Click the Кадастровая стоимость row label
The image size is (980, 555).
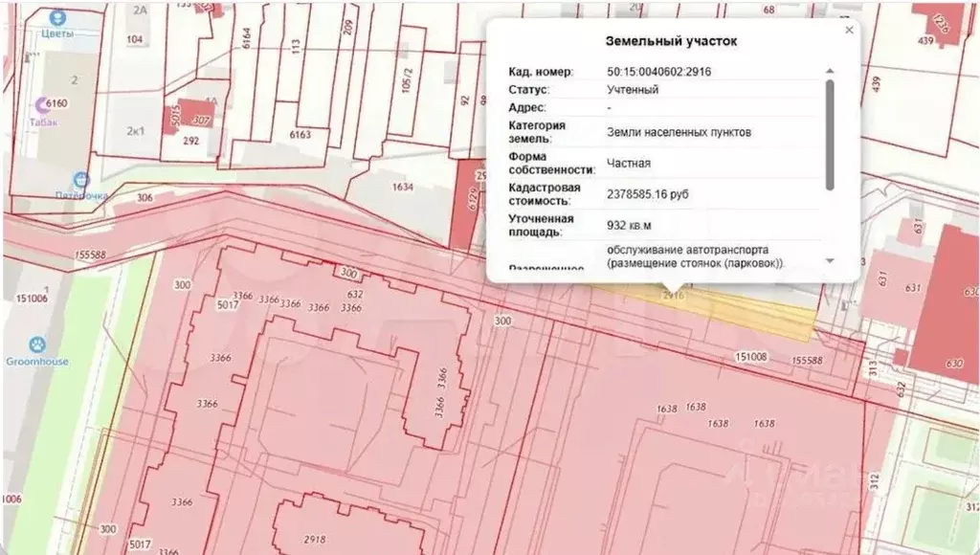point(542,193)
